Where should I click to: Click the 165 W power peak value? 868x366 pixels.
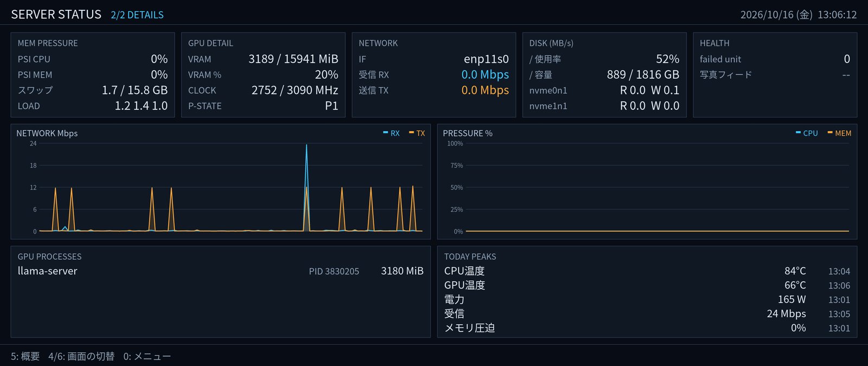click(792, 299)
